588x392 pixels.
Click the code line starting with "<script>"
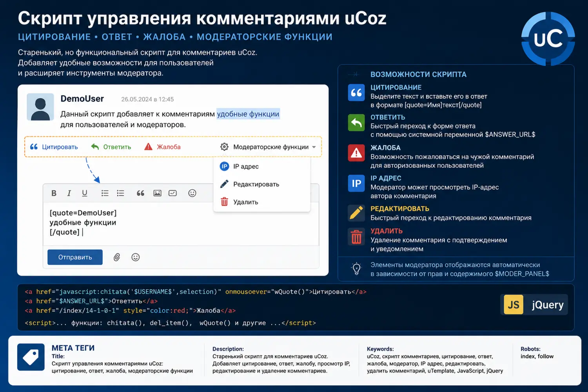[x=171, y=323]
